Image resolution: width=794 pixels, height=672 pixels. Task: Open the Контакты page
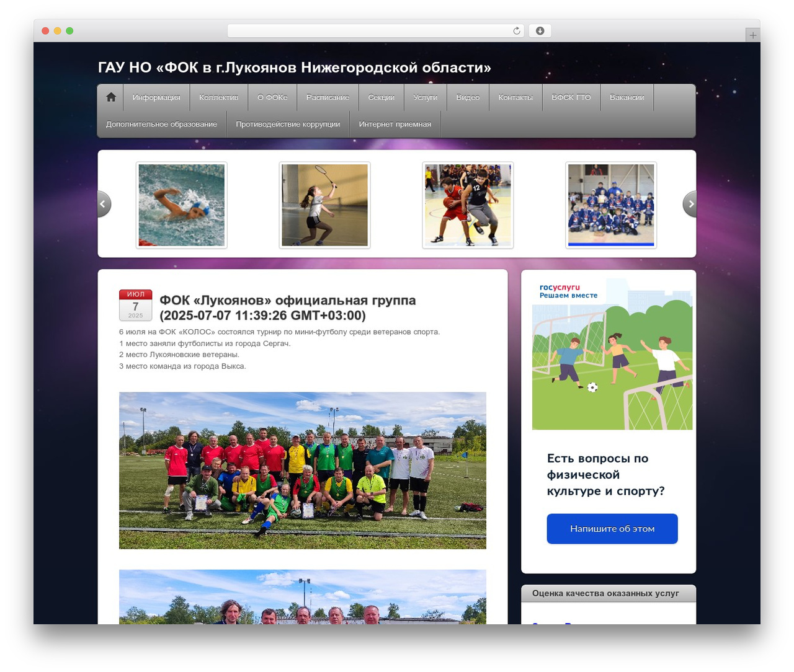point(515,97)
